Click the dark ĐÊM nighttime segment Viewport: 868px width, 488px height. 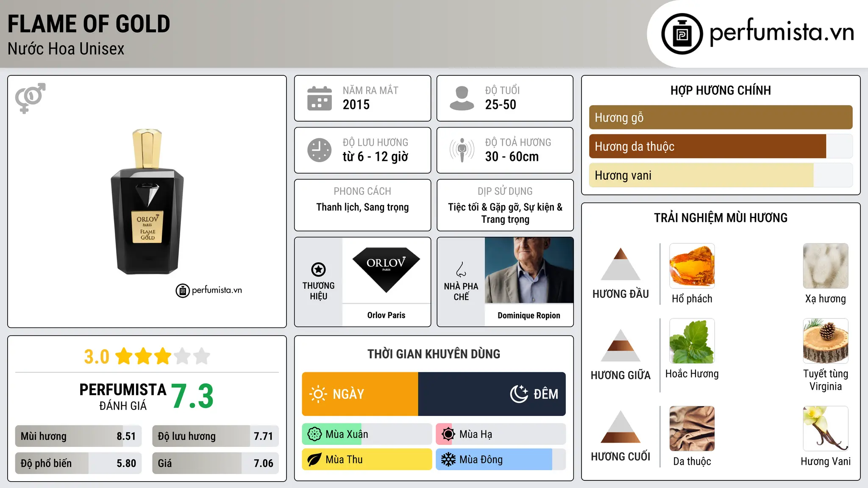pyautogui.click(x=492, y=394)
